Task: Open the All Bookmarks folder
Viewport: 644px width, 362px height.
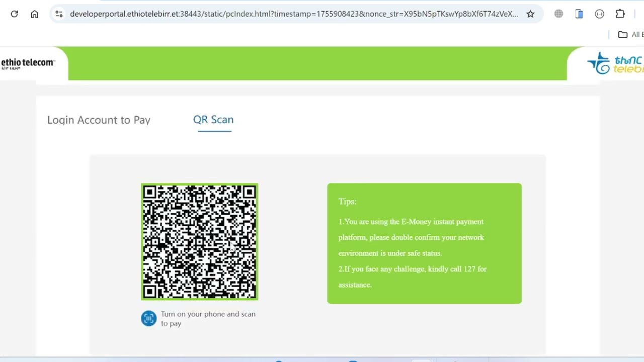Action: tap(631, 34)
